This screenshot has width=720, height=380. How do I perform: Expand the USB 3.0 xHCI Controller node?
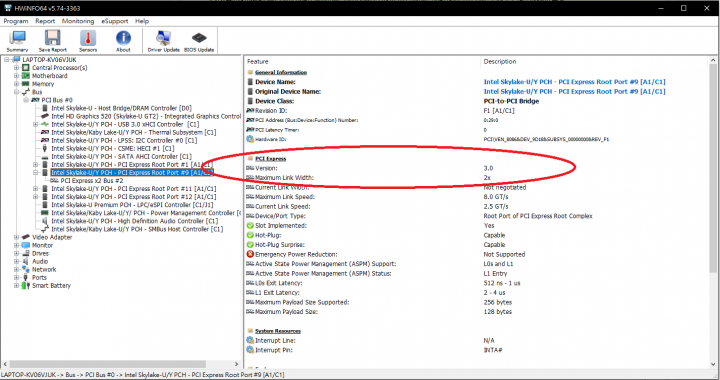pyautogui.click(x=35, y=124)
